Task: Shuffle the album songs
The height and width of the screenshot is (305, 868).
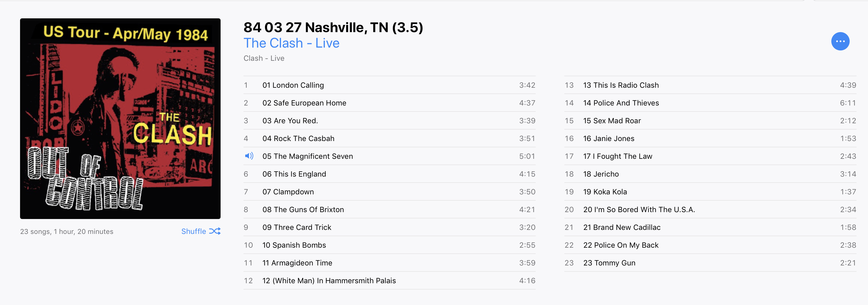Action: click(x=201, y=231)
